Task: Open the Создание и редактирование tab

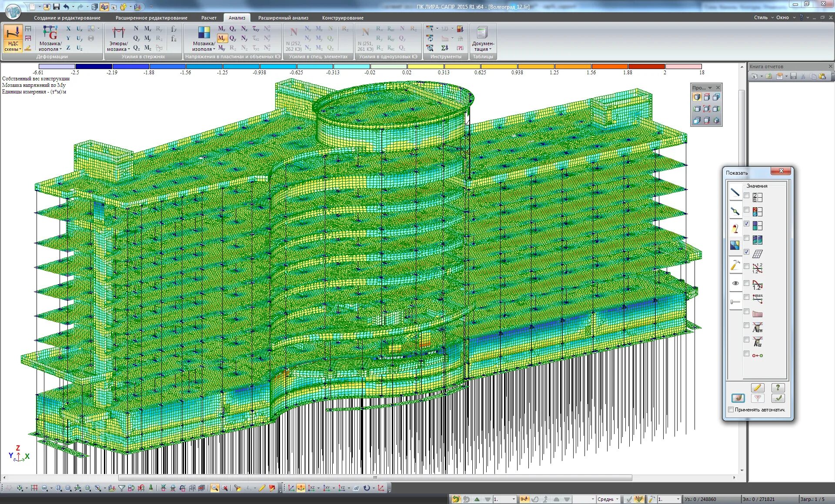Action: click(67, 18)
